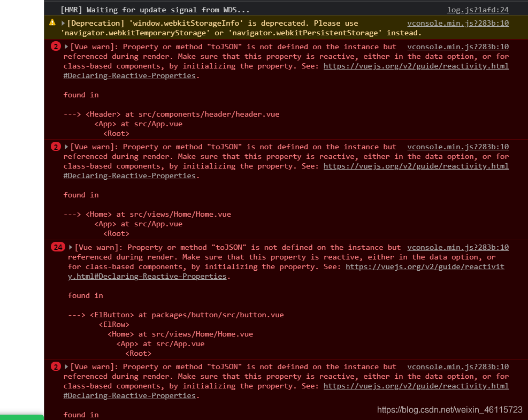Screen dimensions: 528x420
Task: Expand the Vue warn error found in Home
Action: point(66,147)
